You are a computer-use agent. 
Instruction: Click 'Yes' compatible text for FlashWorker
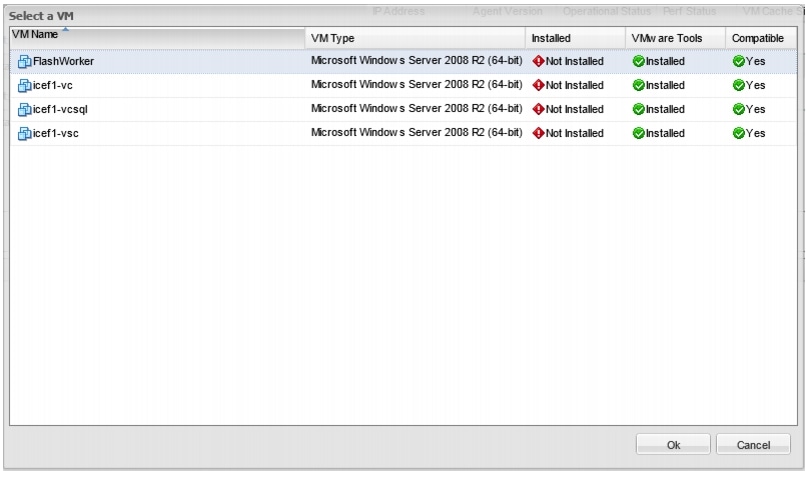click(x=756, y=61)
